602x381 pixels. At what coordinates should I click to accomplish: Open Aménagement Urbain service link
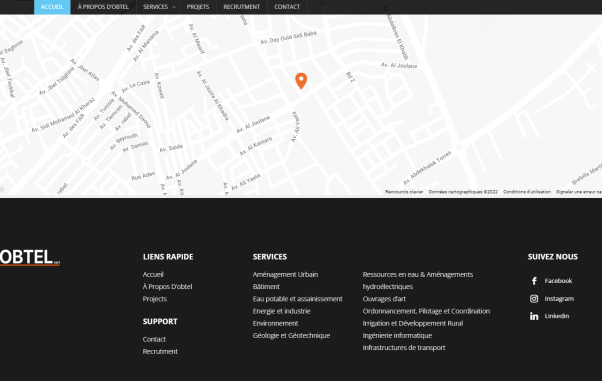285,274
